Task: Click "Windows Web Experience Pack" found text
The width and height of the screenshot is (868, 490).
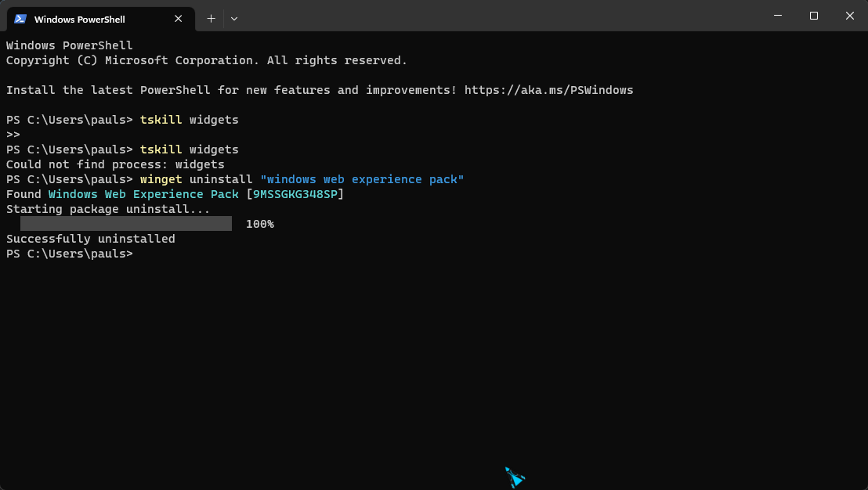Action: coord(143,194)
